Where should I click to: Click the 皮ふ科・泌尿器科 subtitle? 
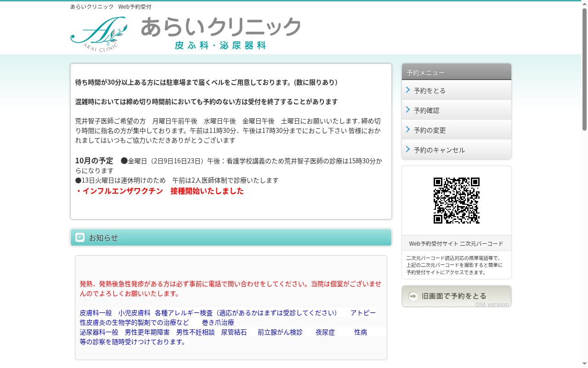click(x=220, y=46)
